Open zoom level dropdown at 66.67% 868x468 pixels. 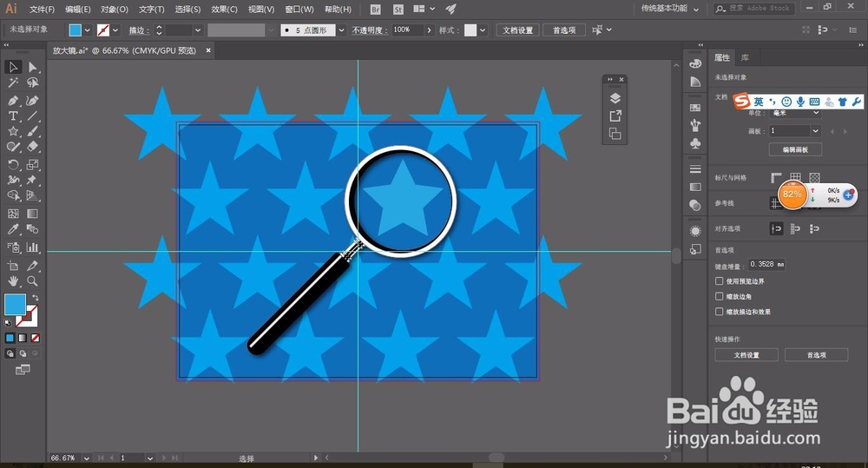(86, 458)
